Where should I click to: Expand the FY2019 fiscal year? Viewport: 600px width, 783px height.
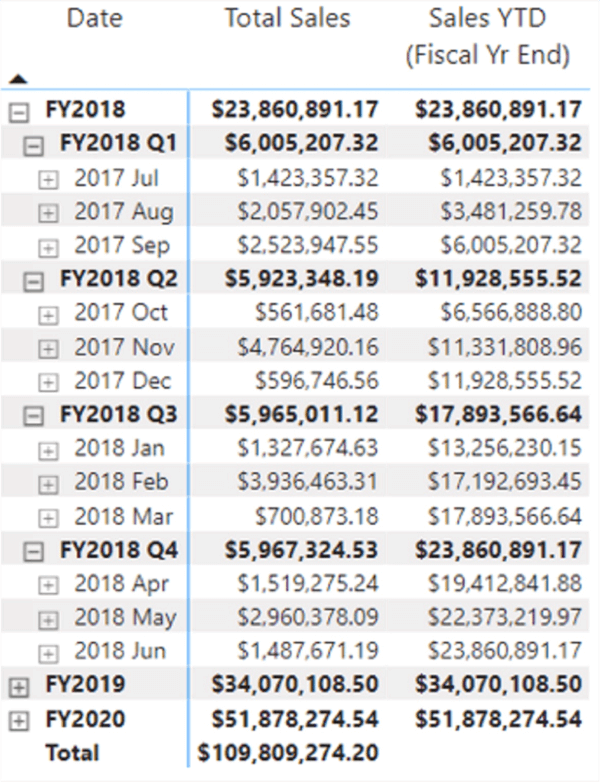pos(16,685)
